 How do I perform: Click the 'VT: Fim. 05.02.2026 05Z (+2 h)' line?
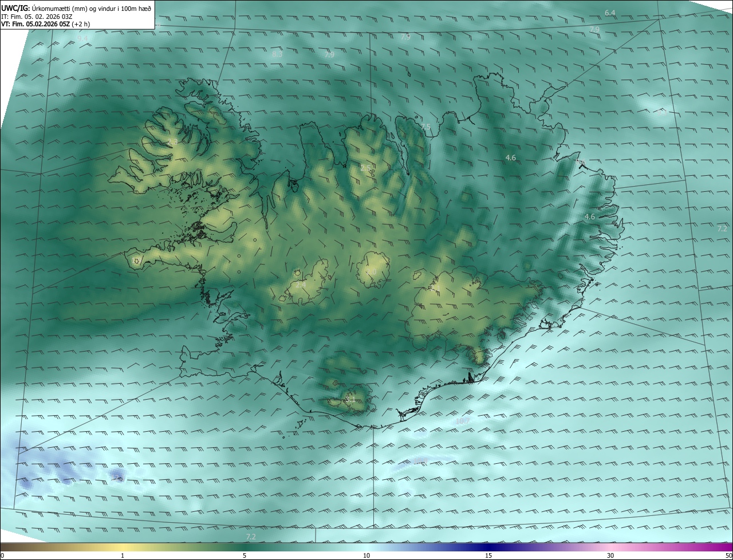point(46,24)
